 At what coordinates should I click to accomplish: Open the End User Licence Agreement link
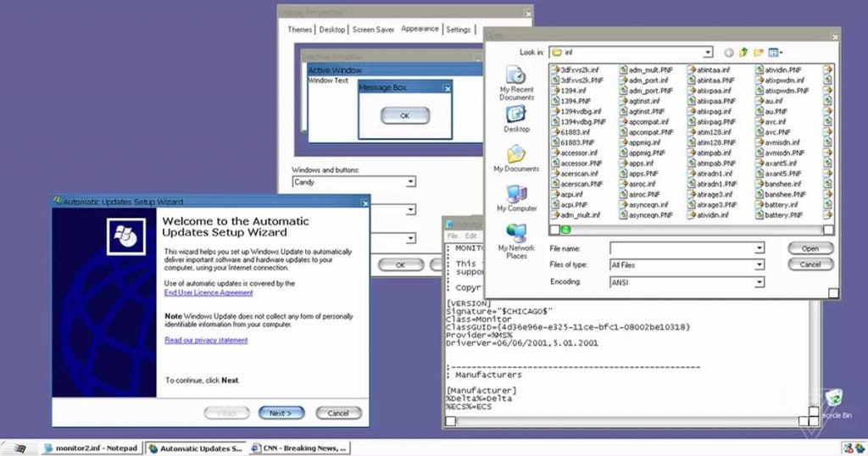pos(209,292)
